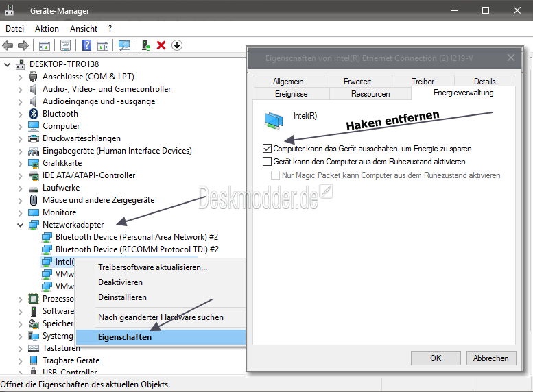
Task: Expand Audio-, Video- und Gamecontroller node
Action: pyautogui.click(x=21, y=90)
